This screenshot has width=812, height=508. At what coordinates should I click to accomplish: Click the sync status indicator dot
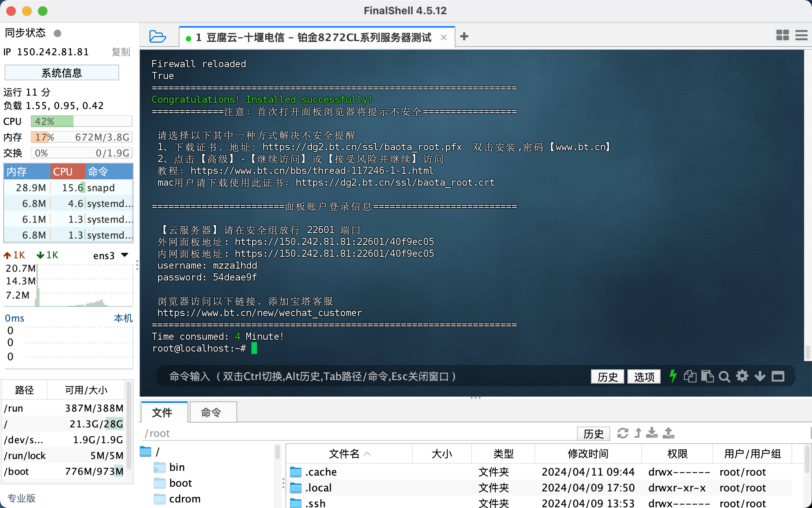point(57,33)
